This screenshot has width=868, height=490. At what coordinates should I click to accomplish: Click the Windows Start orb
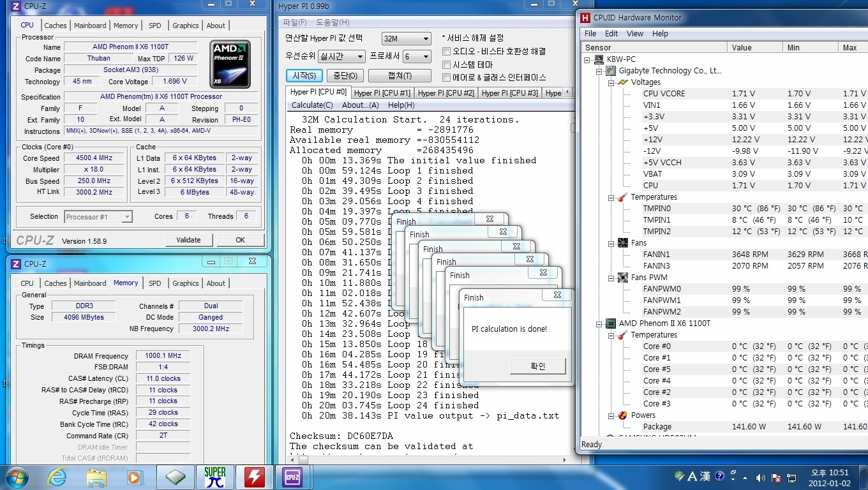coord(17,477)
